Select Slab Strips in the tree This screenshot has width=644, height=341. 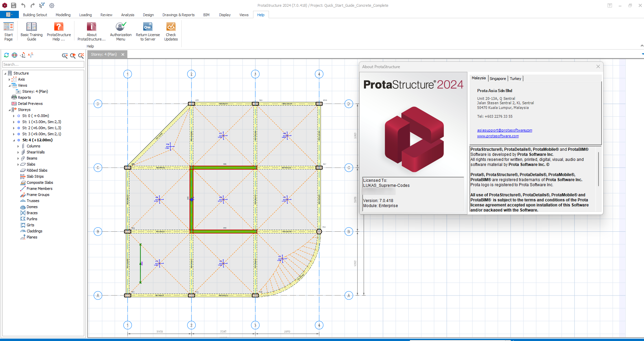(35, 176)
